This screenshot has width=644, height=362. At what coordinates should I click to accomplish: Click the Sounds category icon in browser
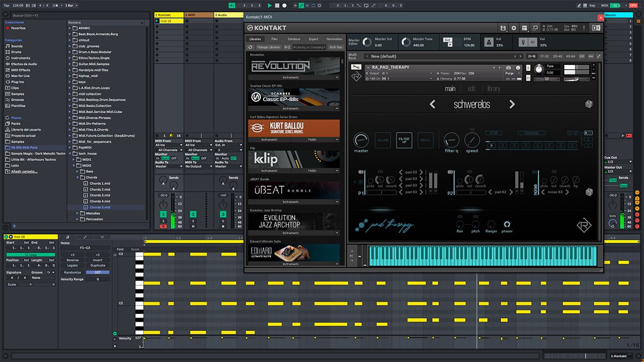click(x=7, y=46)
